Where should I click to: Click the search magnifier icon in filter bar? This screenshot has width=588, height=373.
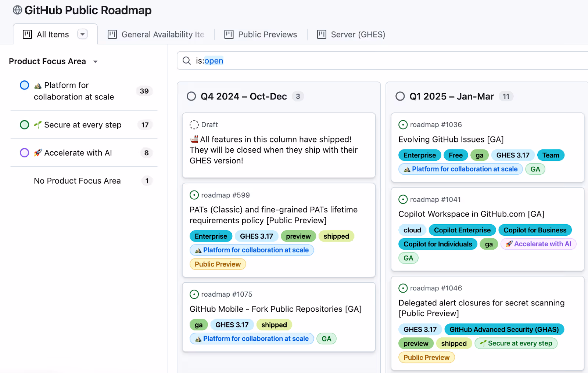[187, 61]
